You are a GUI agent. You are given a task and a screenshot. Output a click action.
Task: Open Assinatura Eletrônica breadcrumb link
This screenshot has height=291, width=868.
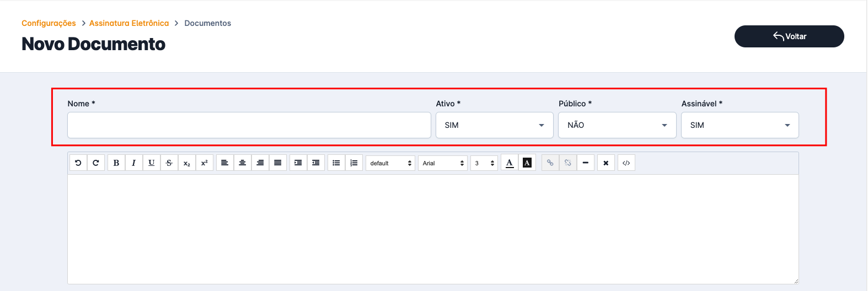point(129,23)
